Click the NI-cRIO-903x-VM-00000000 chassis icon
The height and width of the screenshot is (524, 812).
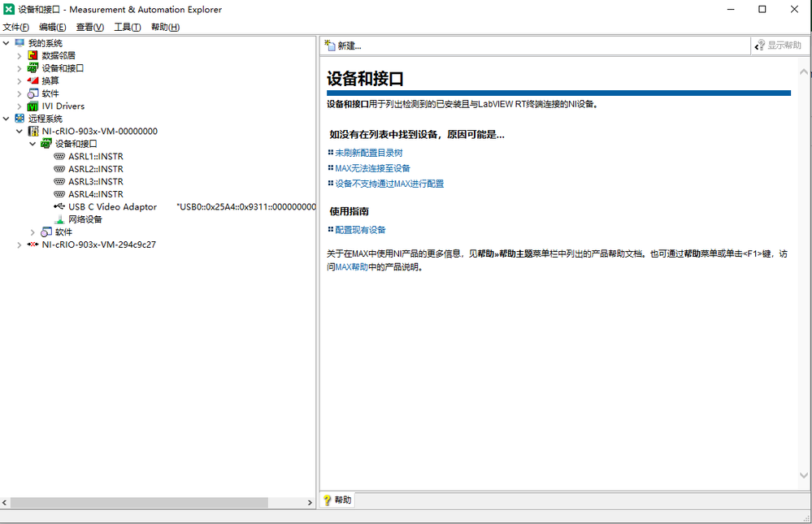33,131
